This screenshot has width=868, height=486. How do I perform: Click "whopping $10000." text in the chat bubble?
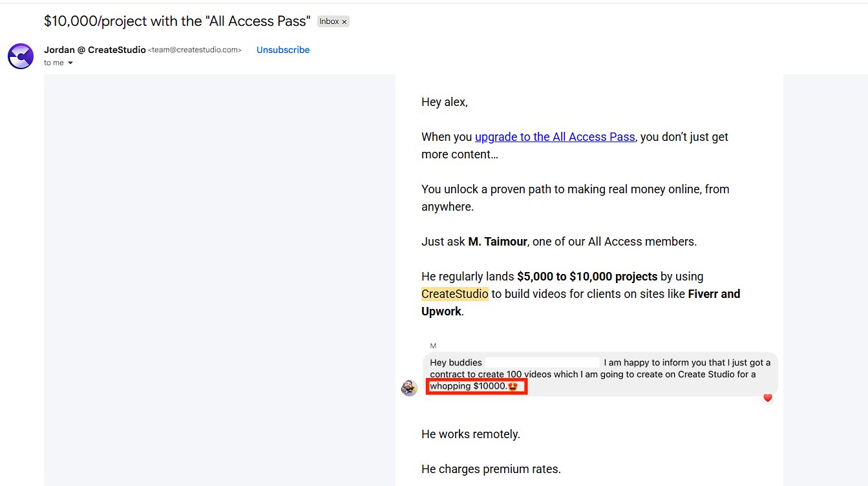469,386
